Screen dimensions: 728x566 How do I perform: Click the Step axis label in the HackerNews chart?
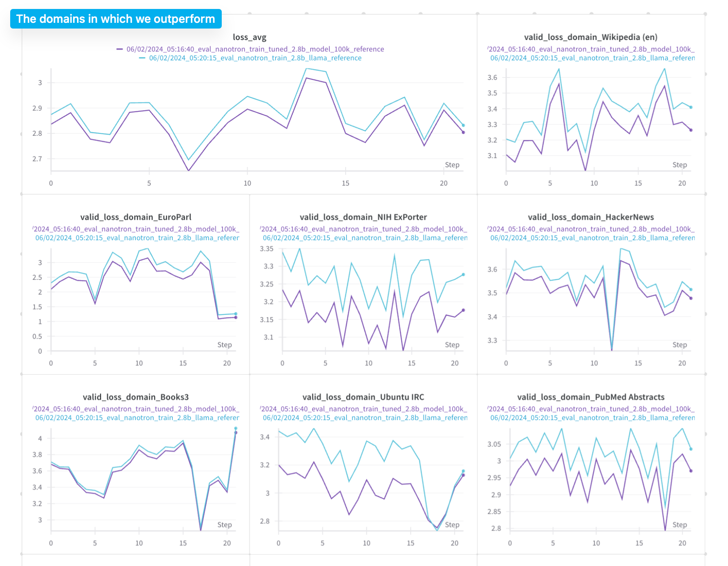(x=679, y=345)
